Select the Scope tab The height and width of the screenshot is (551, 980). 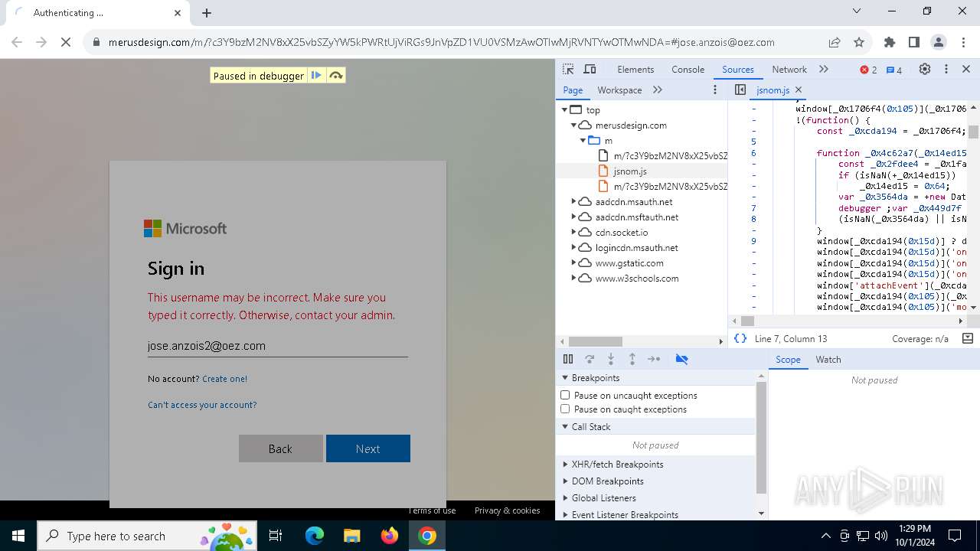click(788, 359)
